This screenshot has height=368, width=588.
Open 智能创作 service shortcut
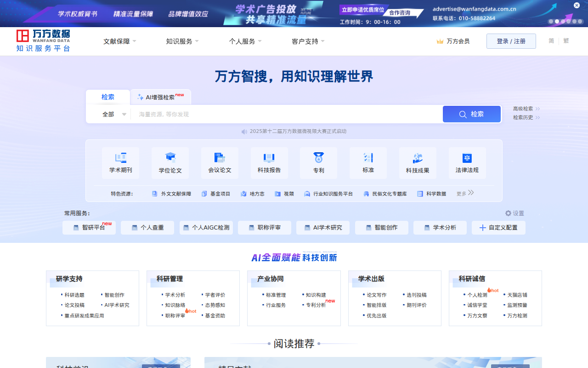pyautogui.click(x=382, y=228)
